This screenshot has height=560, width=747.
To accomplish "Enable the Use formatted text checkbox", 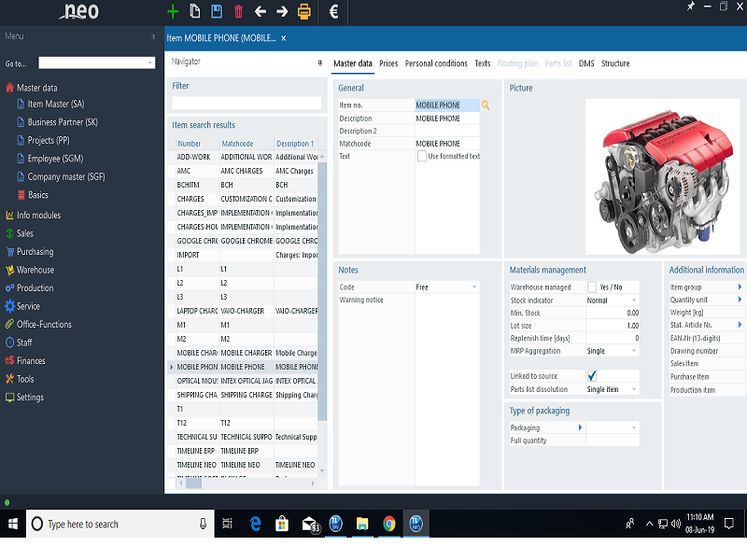I will click(x=422, y=156).
